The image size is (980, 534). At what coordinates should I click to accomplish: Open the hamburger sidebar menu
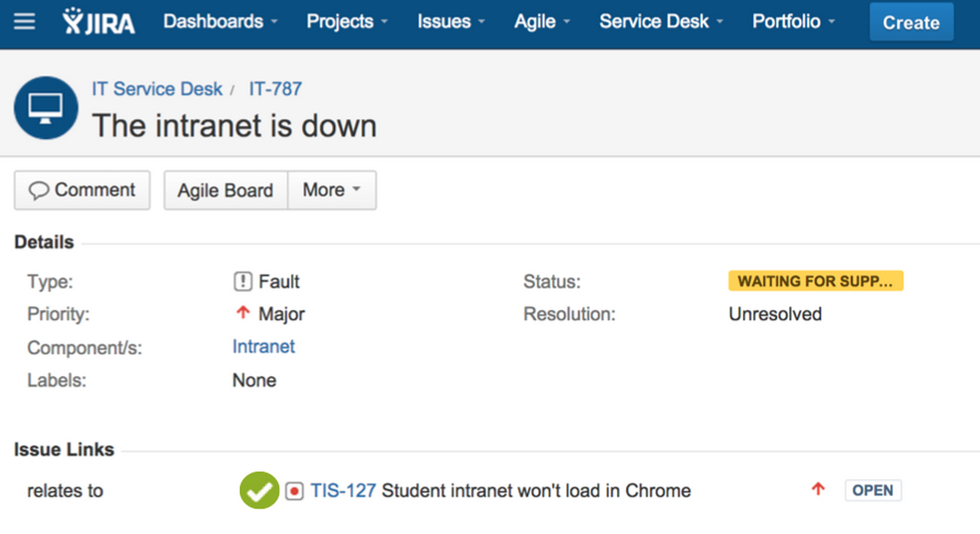[x=25, y=22]
